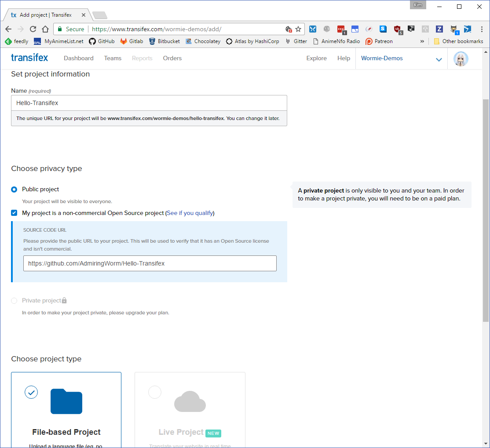Click the 'Choose project type' heading
This screenshot has width=490, height=448.
coord(46,359)
